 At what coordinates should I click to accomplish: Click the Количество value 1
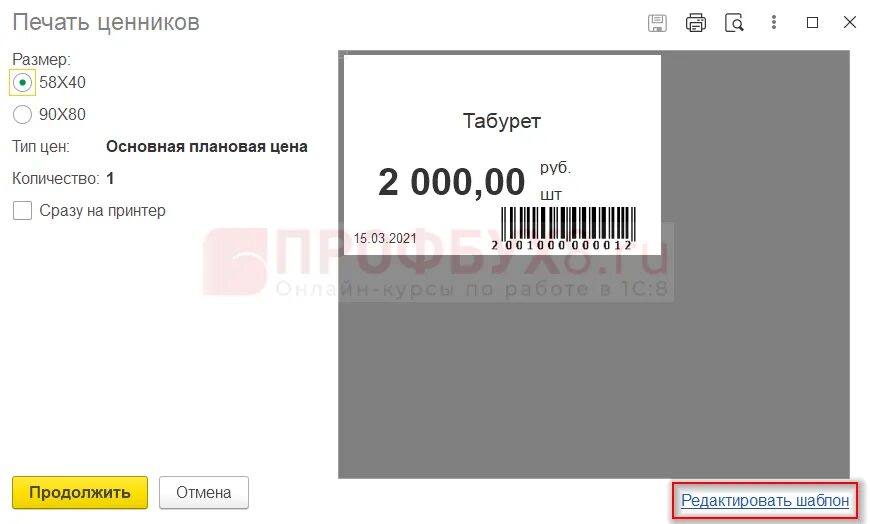110,179
